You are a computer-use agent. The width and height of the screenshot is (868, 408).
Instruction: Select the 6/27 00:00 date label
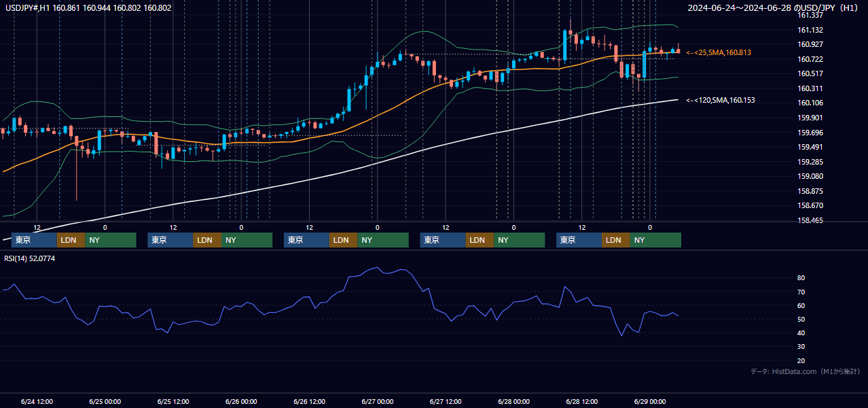(x=378, y=401)
